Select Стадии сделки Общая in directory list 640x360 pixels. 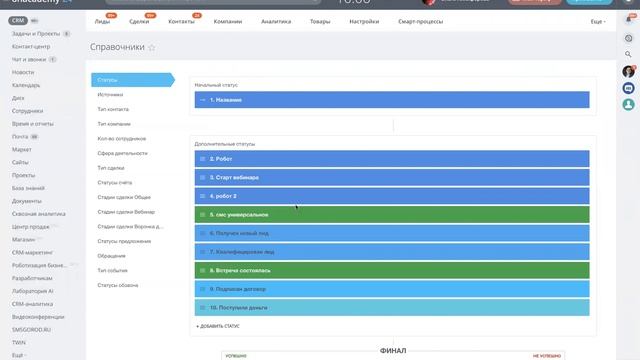[x=124, y=197]
